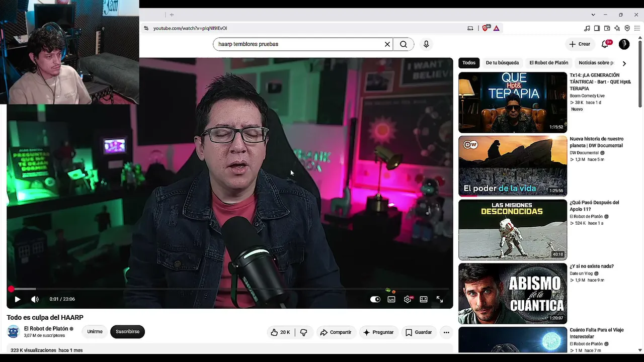The image size is (644, 362).
Task: Open the Crear menu
Action: pos(580,44)
